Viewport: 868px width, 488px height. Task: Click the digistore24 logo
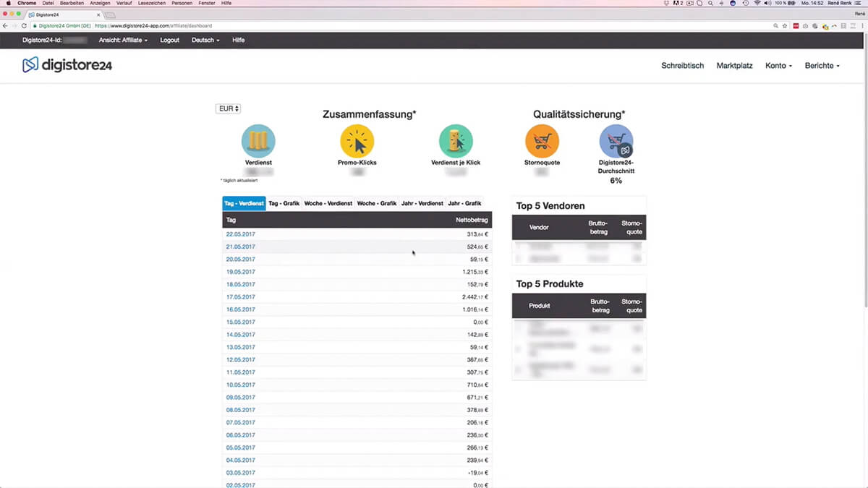[x=67, y=65]
